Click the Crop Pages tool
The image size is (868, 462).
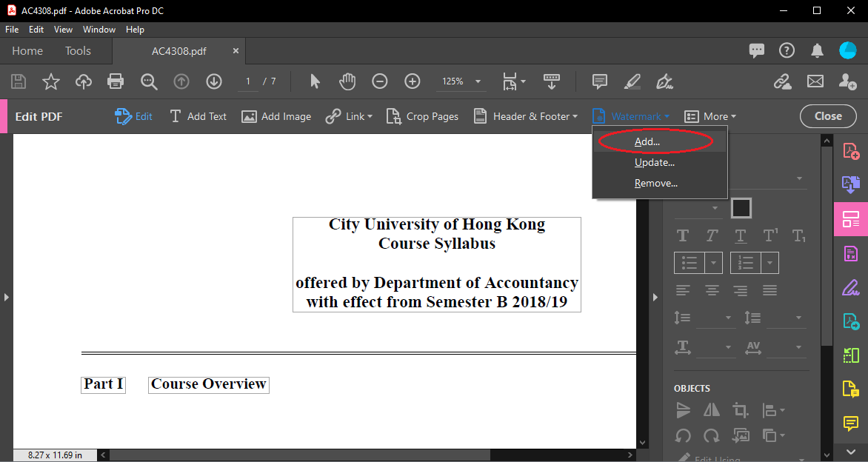pos(422,116)
